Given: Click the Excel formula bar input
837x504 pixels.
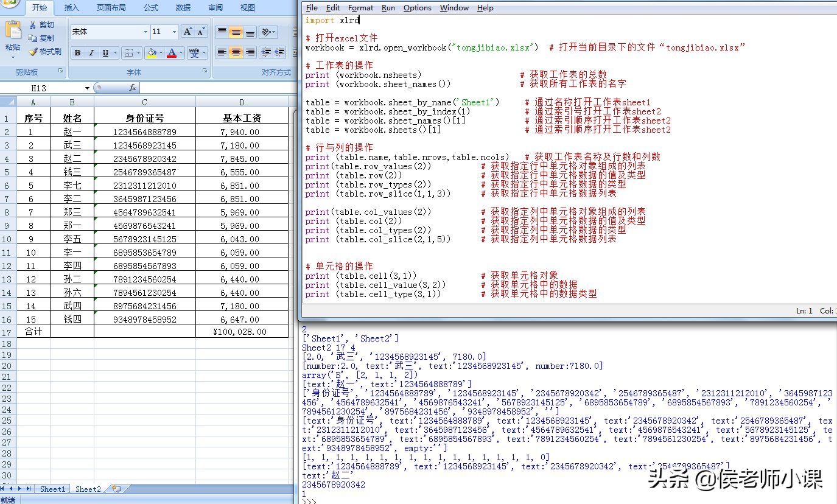Looking at the screenshot, I should coord(218,88).
